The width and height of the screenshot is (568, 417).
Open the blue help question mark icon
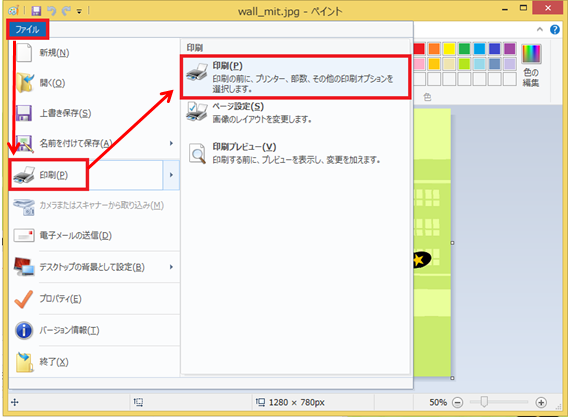point(555,29)
